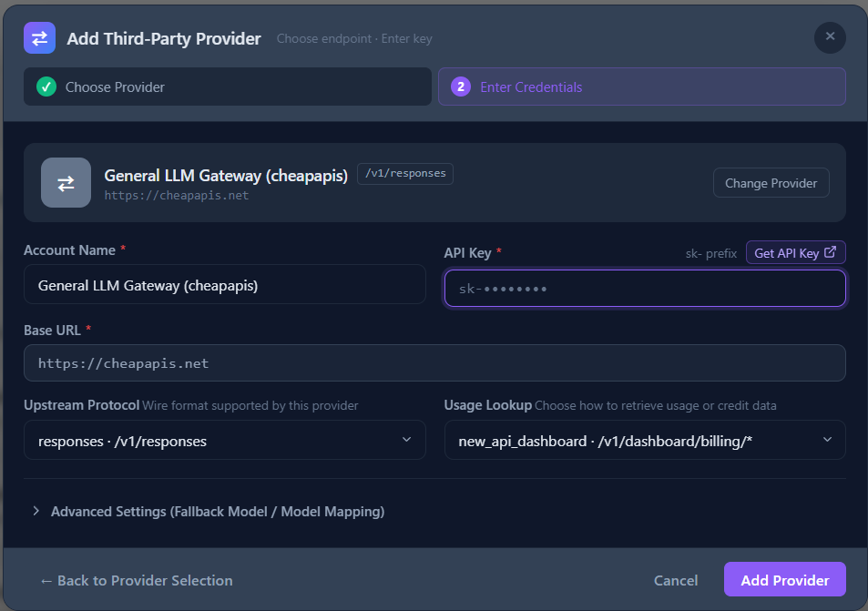Go to the Choose Provider step

[x=228, y=87]
